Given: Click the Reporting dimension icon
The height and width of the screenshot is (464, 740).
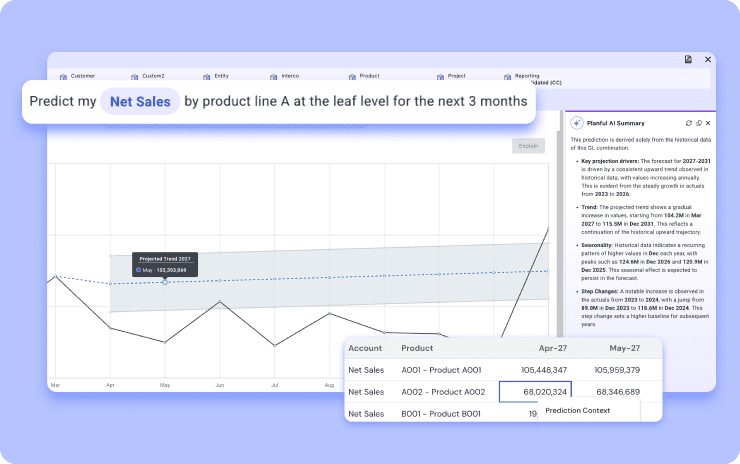Looking at the screenshot, I should (507, 76).
